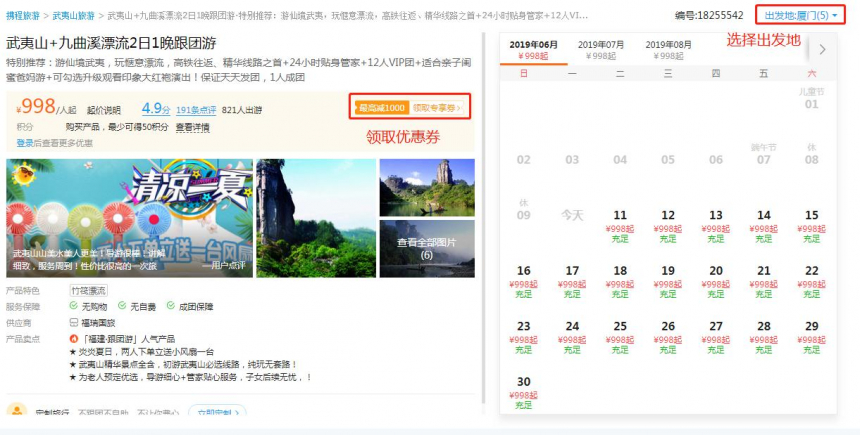The image size is (860, 435).
Task: Select the 2019年06月 month tab
Action: 533,49
